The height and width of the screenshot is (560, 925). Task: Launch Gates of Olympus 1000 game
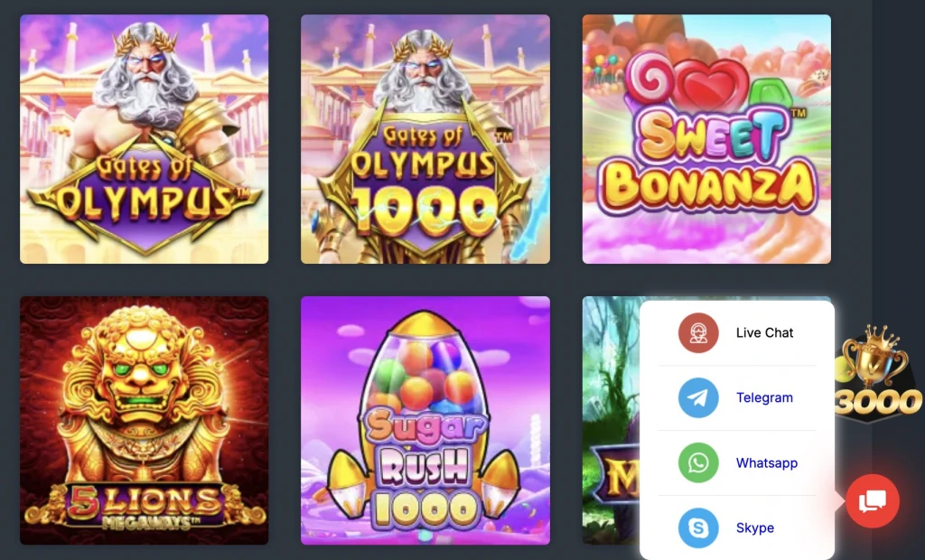(425, 139)
